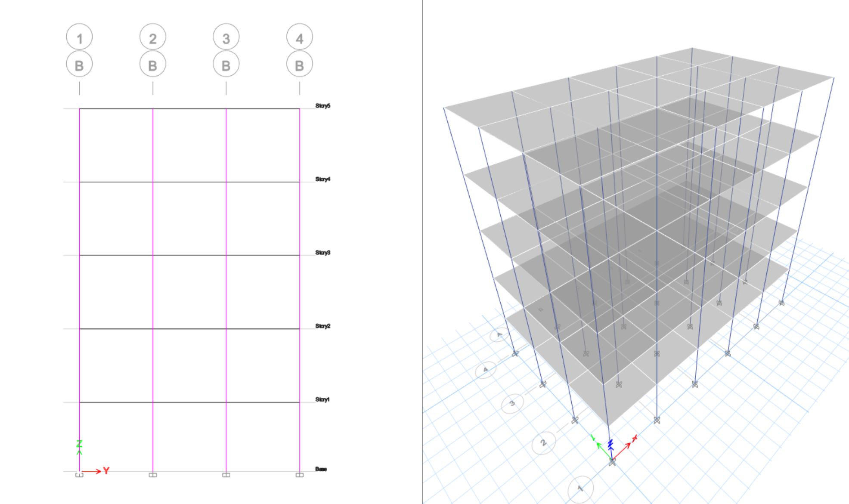849x504 pixels.
Task: Select Story4 beam between grids 2 and 3
Action: pyautogui.click(x=189, y=182)
